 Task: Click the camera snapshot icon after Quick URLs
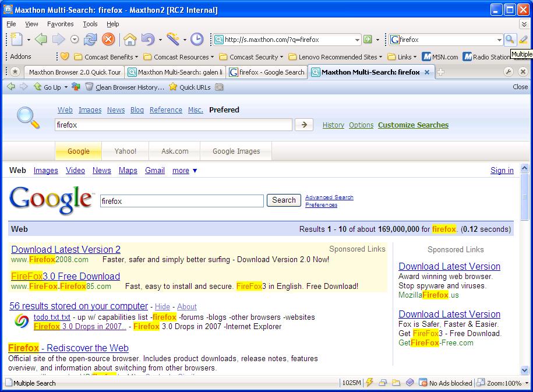219,87
